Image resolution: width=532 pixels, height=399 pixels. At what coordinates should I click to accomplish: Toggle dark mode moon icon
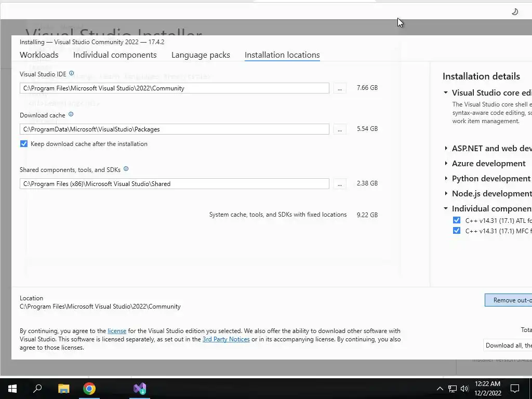point(515,12)
